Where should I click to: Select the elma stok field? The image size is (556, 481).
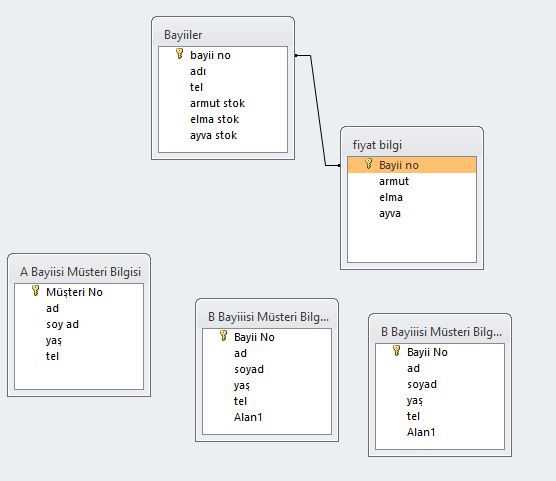223,119
